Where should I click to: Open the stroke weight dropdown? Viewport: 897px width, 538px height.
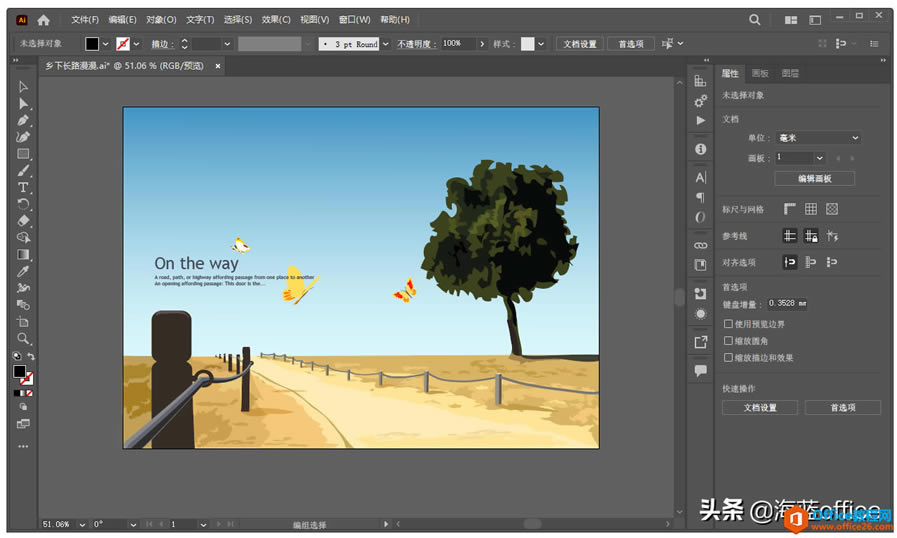point(227,44)
